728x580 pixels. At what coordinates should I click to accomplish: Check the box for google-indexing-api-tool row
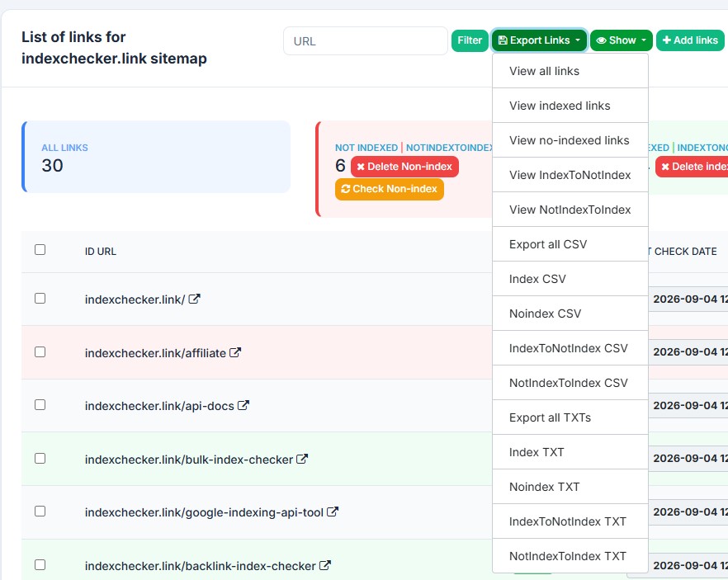tap(40, 512)
